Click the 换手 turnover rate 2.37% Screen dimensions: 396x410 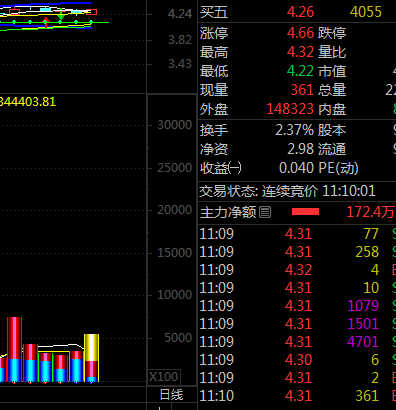[x=294, y=130]
